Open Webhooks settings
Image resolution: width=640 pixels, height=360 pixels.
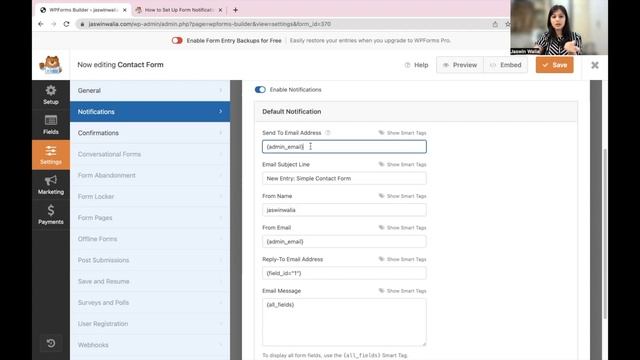click(x=150, y=345)
